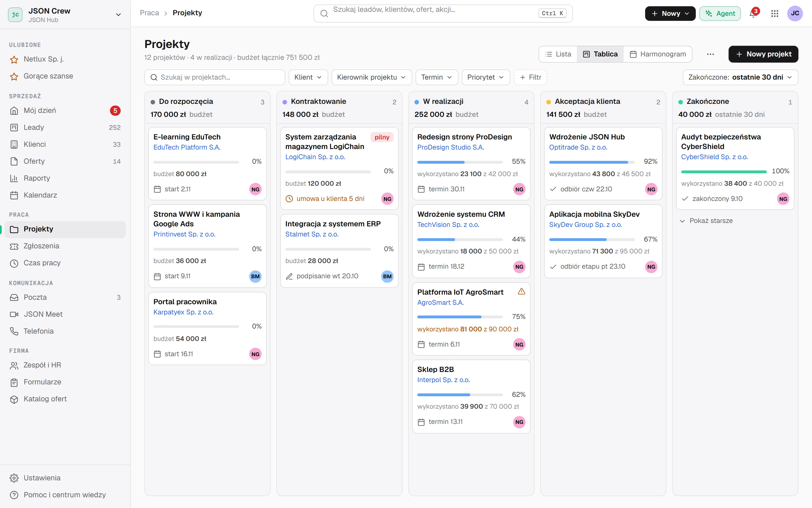Focus the Szukaj w projektach search field
This screenshot has width=812, height=508.
point(215,77)
